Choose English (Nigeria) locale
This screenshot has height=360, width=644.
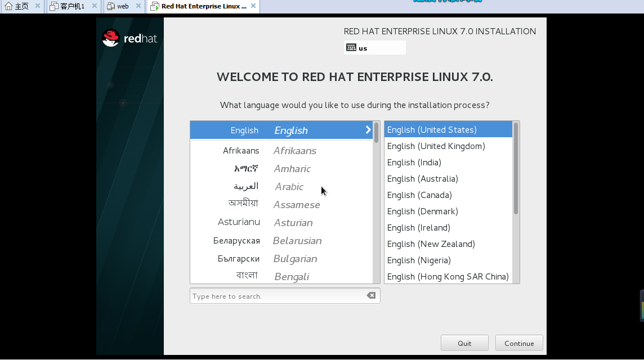click(x=448, y=260)
